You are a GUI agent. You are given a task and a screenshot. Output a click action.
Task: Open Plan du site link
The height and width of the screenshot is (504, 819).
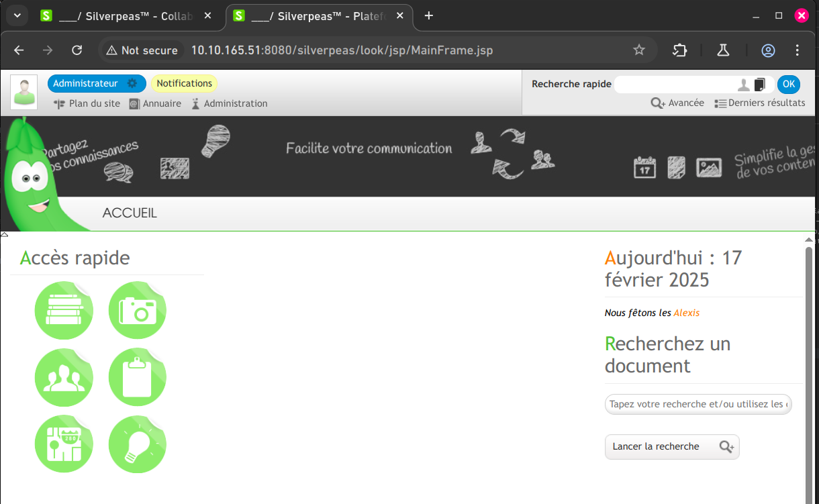point(87,103)
